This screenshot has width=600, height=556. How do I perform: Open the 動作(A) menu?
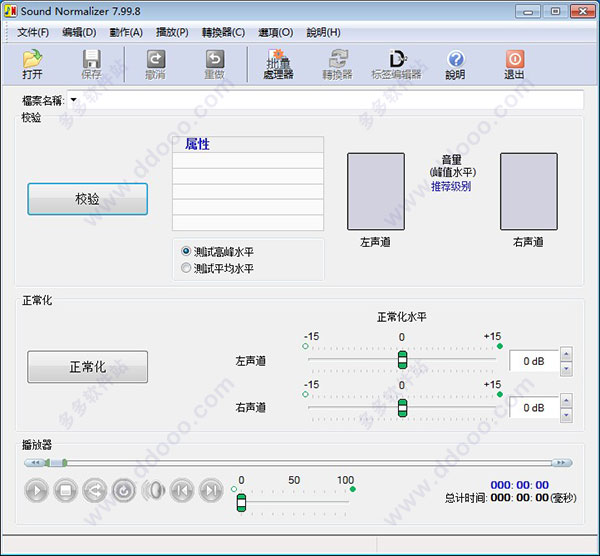[126, 33]
